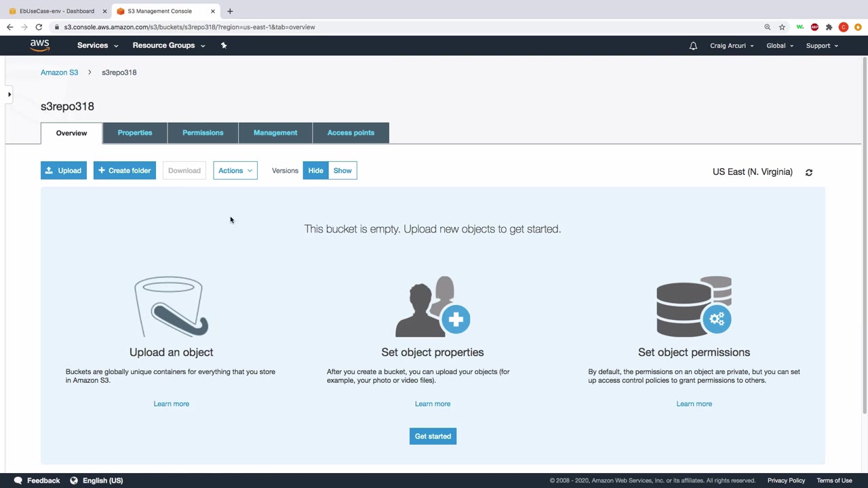This screenshot has width=868, height=488.
Task: Expand the left sidebar arrow
Action: [9, 94]
